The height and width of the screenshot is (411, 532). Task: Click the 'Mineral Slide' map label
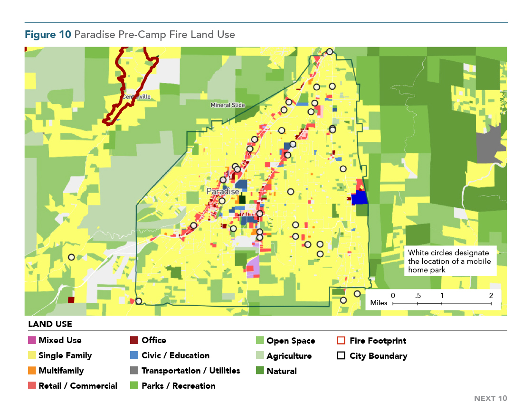tap(228, 105)
